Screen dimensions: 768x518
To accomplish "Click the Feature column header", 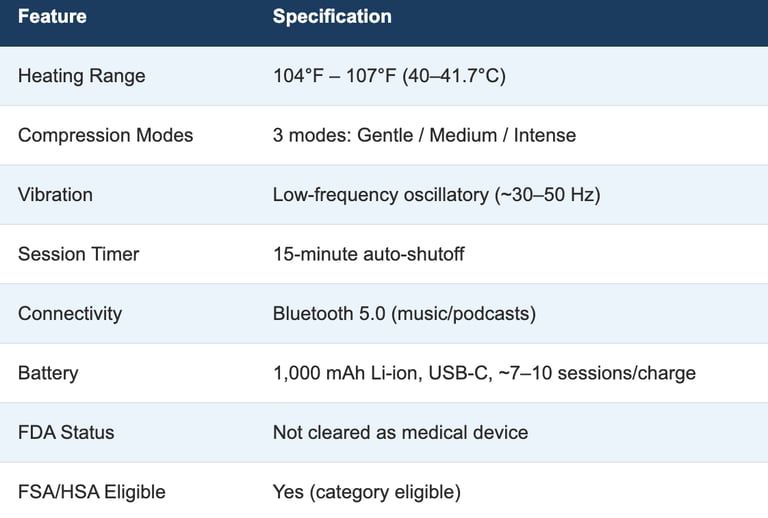I will tap(52, 16).
